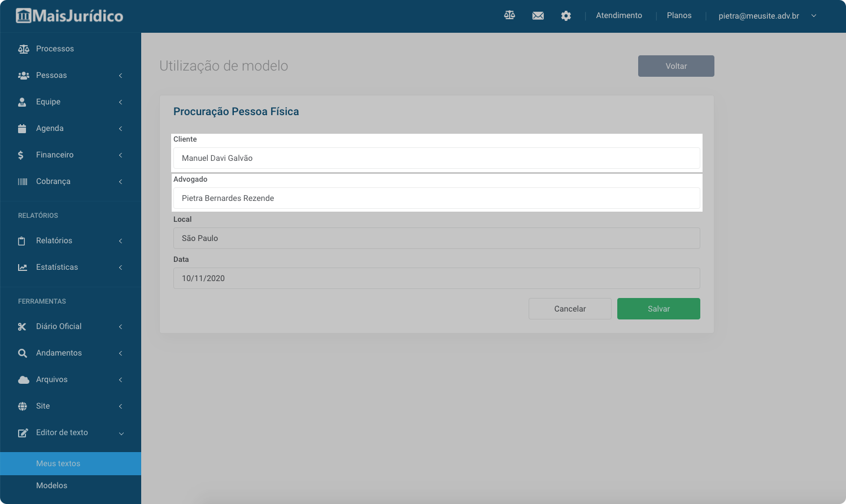This screenshot has height=504, width=846.
Task: Open the envelope messages icon
Action: click(538, 16)
